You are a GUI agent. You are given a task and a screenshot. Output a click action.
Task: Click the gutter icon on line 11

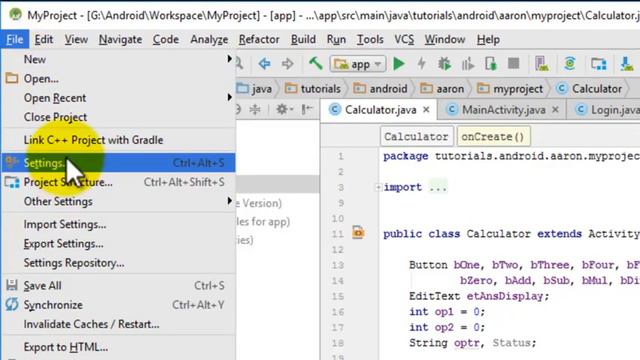click(x=358, y=232)
